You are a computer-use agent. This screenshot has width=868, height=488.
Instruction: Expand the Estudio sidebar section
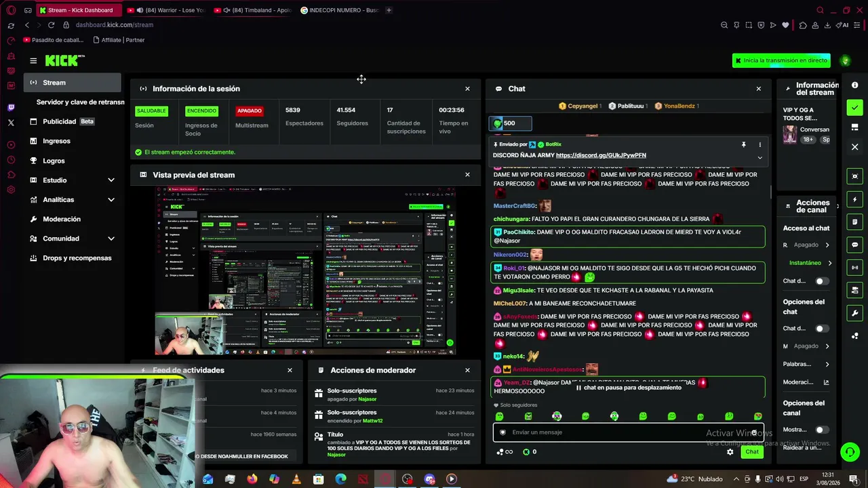point(111,180)
